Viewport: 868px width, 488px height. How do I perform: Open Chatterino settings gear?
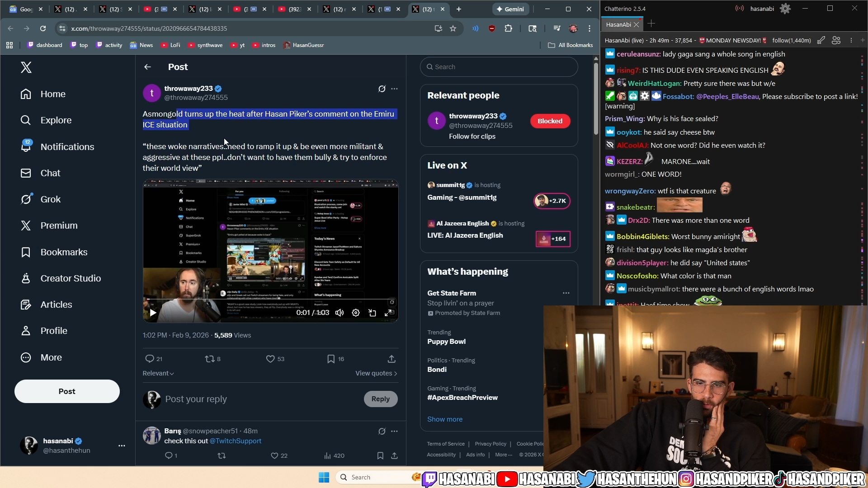click(785, 9)
